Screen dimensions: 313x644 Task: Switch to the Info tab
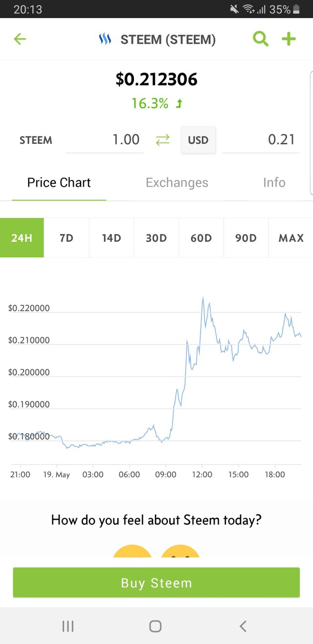point(274,183)
